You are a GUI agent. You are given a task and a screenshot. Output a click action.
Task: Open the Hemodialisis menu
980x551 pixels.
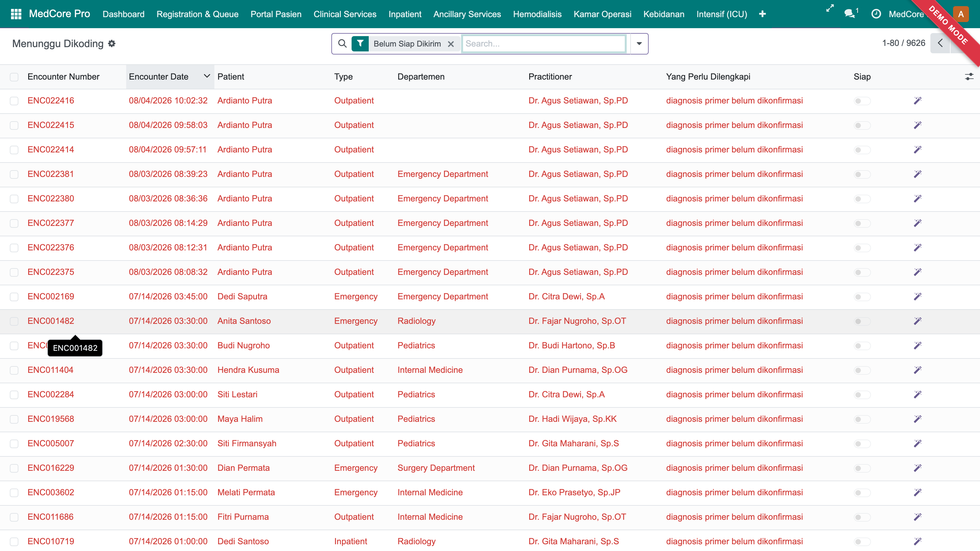[x=537, y=14]
